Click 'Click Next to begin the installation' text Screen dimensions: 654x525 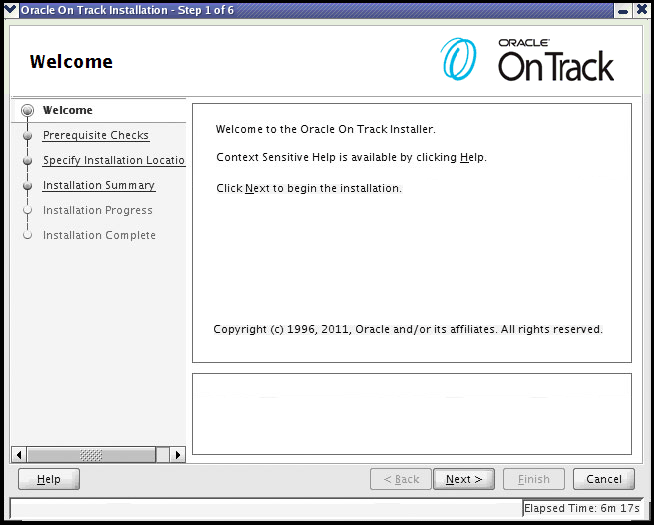tap(309, 188)
